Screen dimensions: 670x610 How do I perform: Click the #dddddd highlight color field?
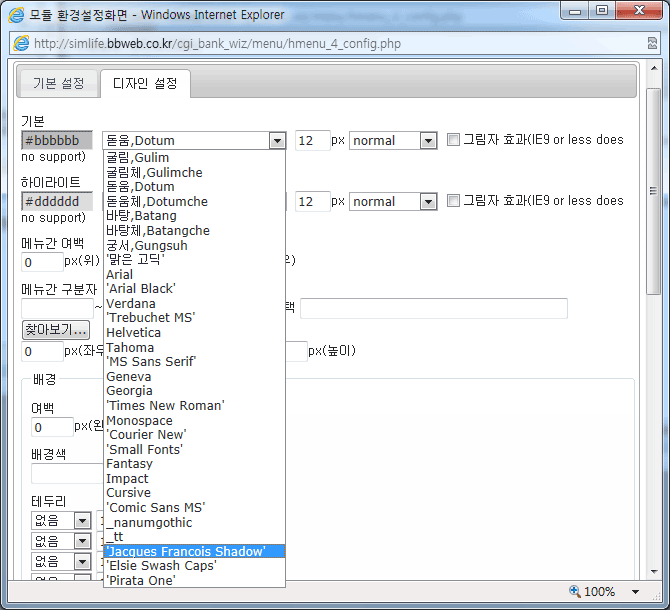(57, 201)
